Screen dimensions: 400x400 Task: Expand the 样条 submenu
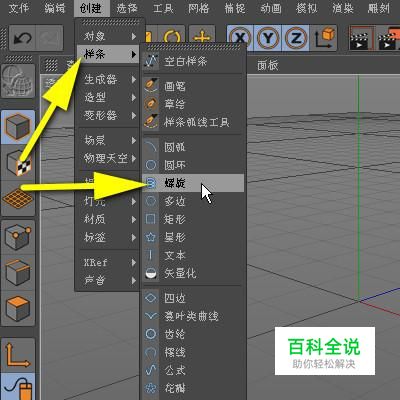(x=108, y=54)
